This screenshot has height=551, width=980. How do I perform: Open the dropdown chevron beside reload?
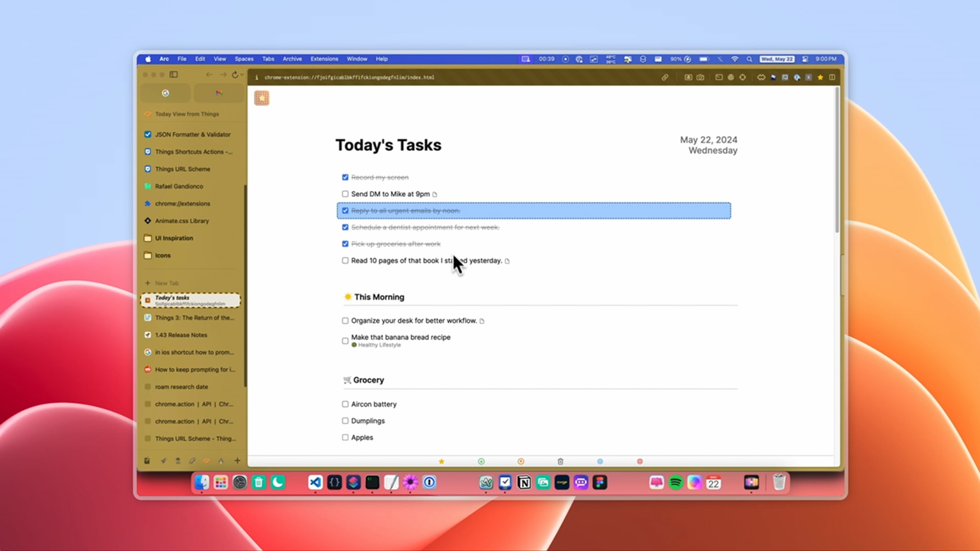pyautogui.click(x=242, y=75)
